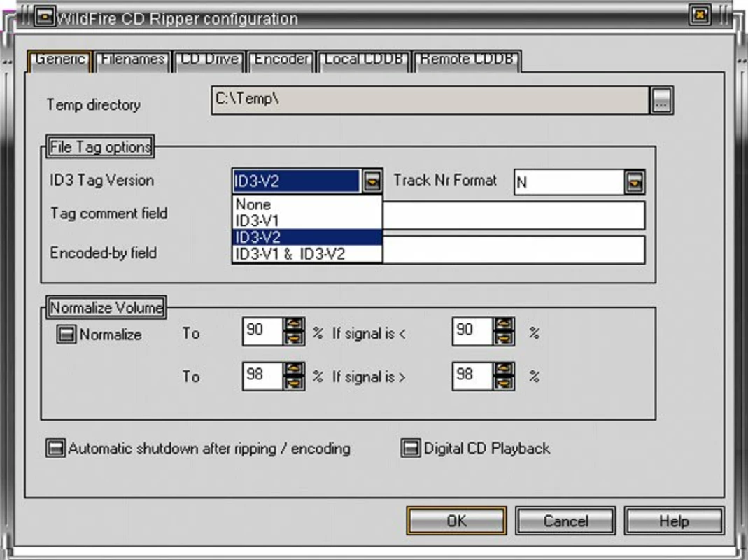The width and height of the screenshot is (748, 560).
Task: Click first 'To' percentage value 90
Action: [263, 331]
